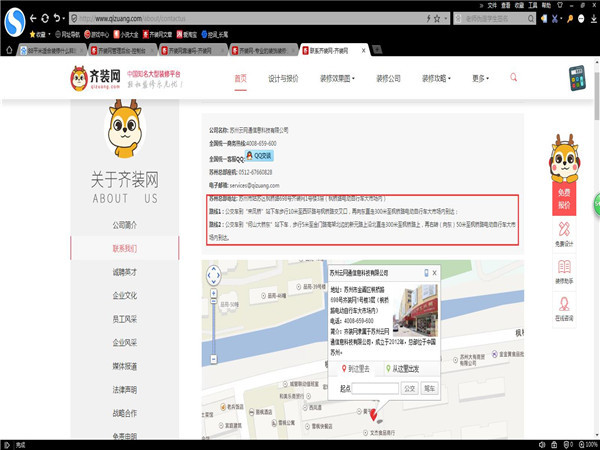
Task: Click the map zoom out minus button
Action: coord(214,359)
